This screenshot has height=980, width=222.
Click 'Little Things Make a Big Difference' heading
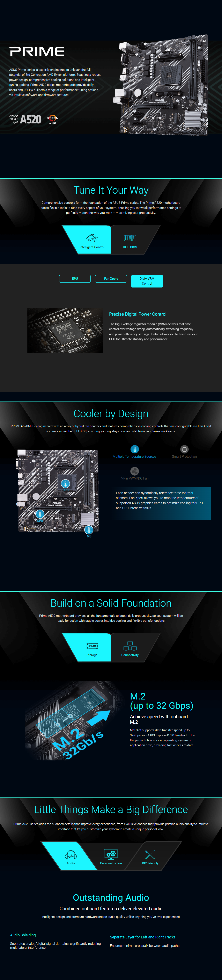coord(111,810)
